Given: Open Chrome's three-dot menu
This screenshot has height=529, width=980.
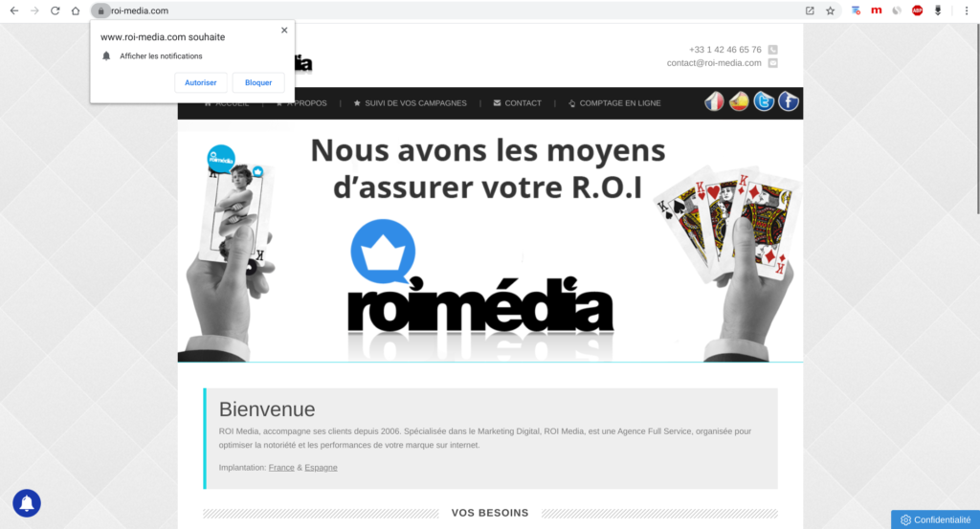Looking at the screenshot, I should coord(967,11).
